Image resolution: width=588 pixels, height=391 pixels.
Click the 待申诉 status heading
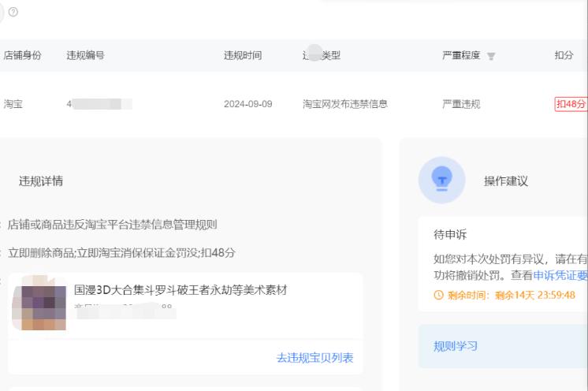click(x=451, y=236)
